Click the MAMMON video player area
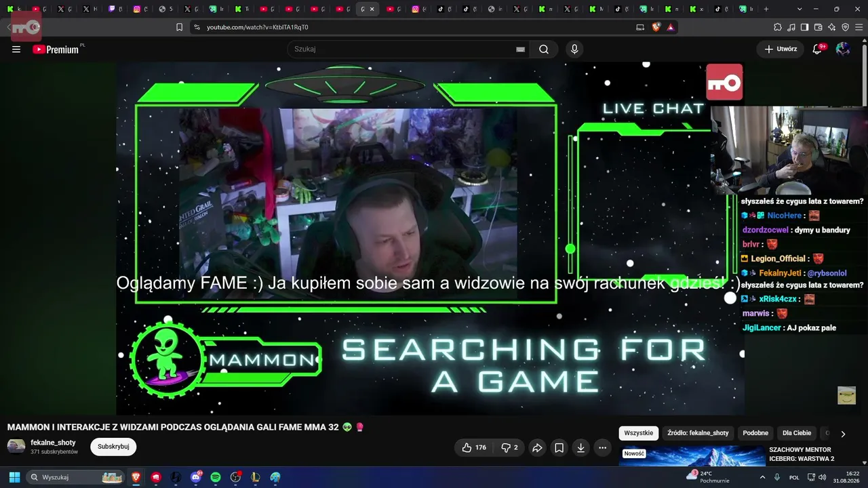The height and width of the screenshot is (488, 868). pos(430,239)
